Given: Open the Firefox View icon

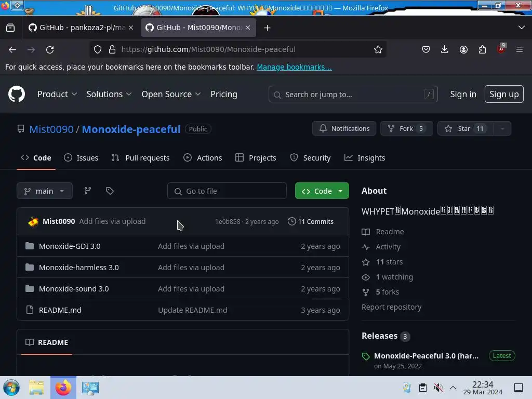Looking at the screenshot, I should 10,28.
